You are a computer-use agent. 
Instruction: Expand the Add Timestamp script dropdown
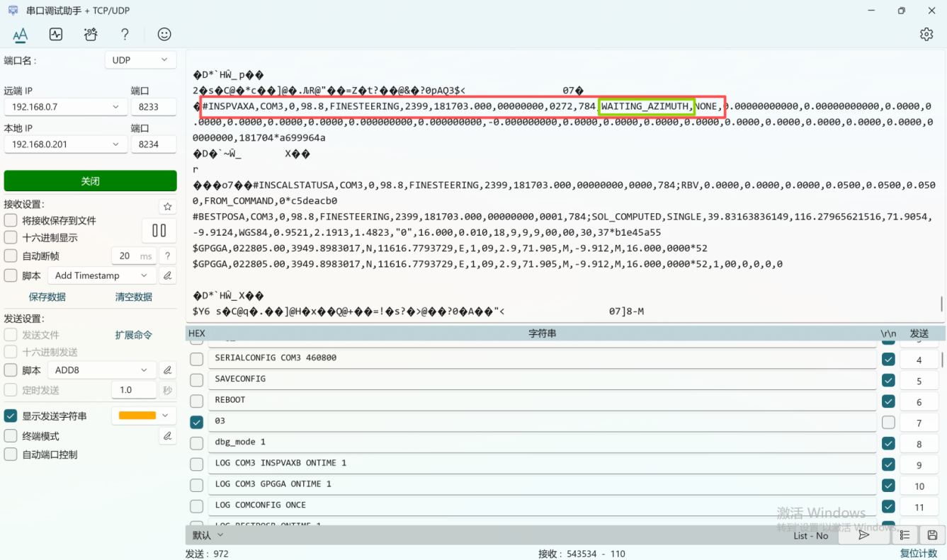tap(101, 275)
